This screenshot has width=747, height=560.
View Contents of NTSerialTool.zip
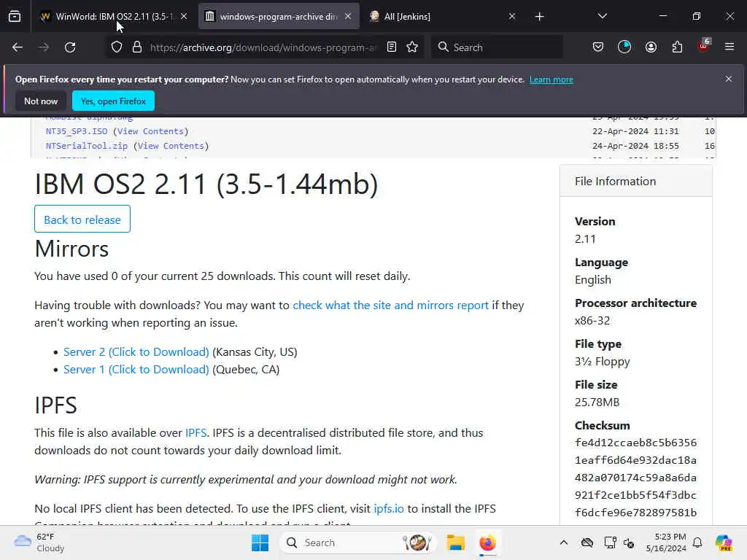pos(171,146)
